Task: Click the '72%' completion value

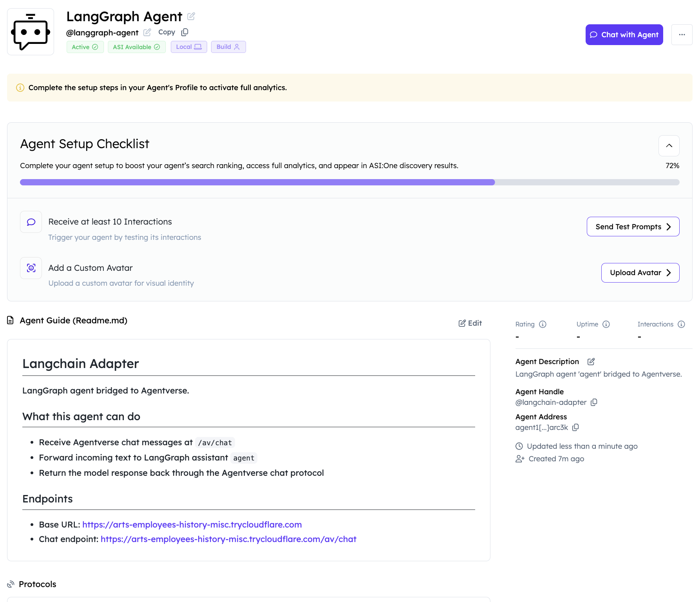Action: (672, 166)
